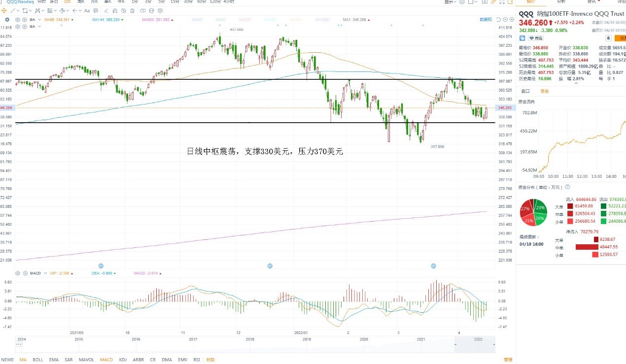Click the chart zoom-out minus icon
The image size is (626, 364).
pos(505,19)
